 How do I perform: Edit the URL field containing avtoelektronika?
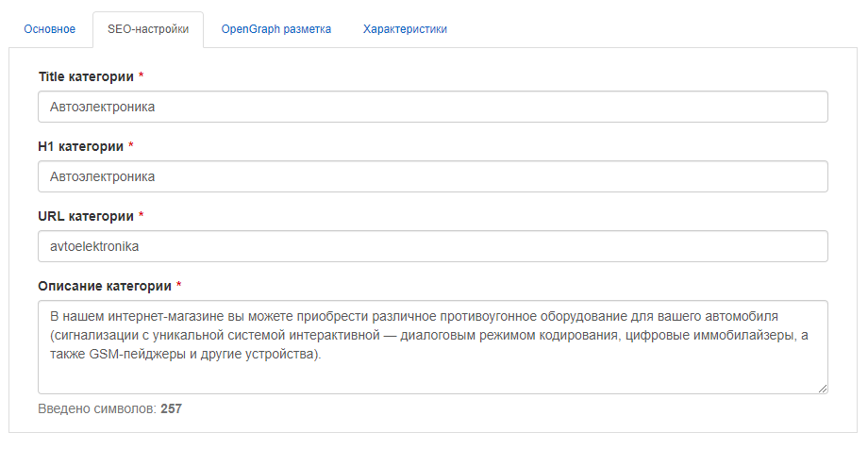(x=433, y=246)
